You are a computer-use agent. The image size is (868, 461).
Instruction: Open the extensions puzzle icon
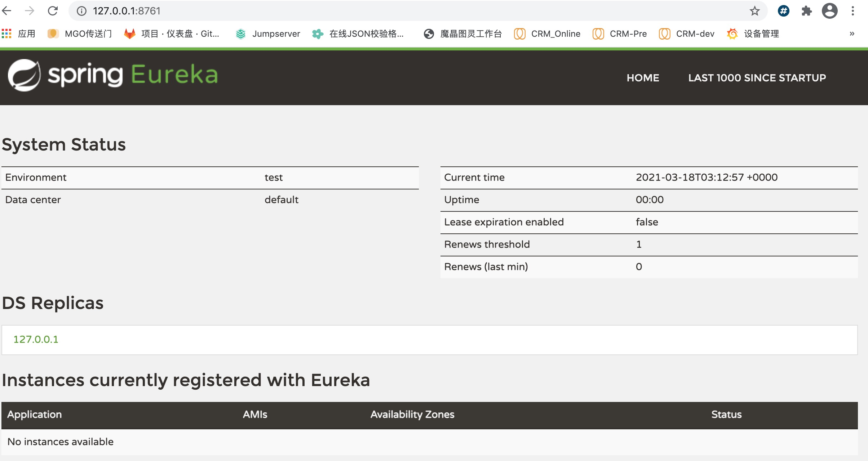point(806,11)
